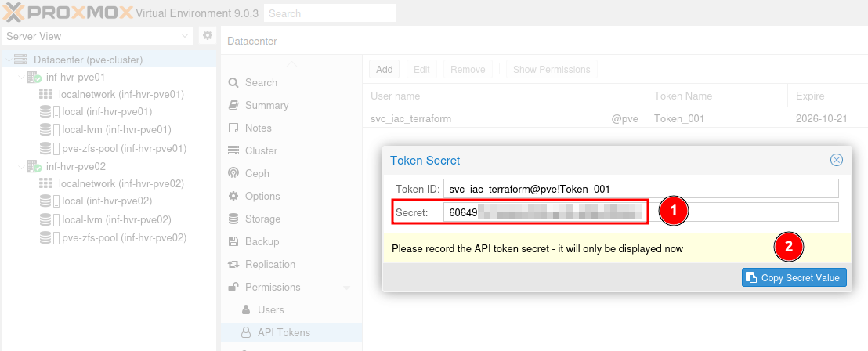Select node inf-hvr-pve02
868x351 pixels.
[76, 167]
